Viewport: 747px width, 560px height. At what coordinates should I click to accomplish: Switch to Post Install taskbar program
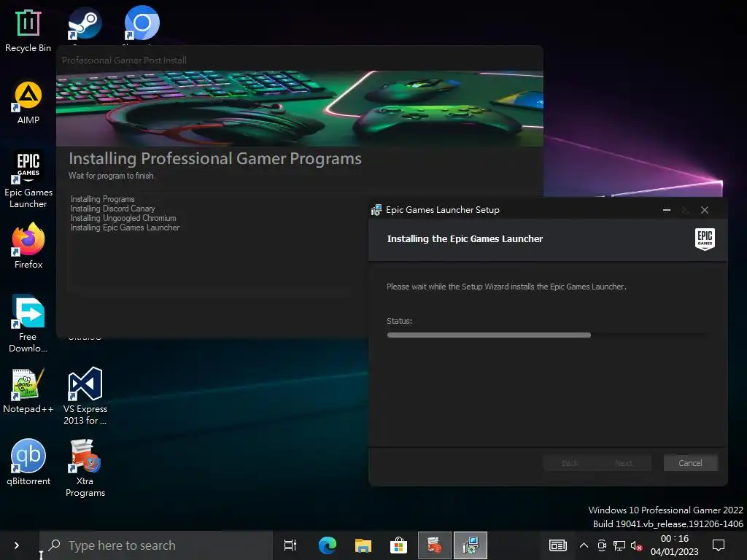coord(435,545)
